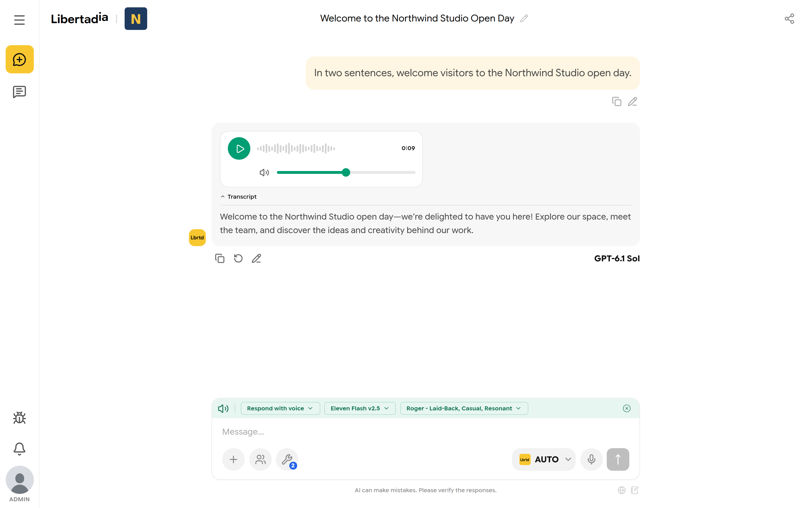
Task: Click the note edit icon near footer
Action: pos(634,490)
